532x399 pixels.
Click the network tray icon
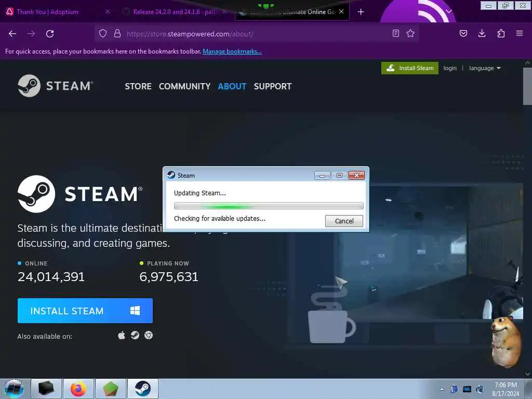[454, 389]
